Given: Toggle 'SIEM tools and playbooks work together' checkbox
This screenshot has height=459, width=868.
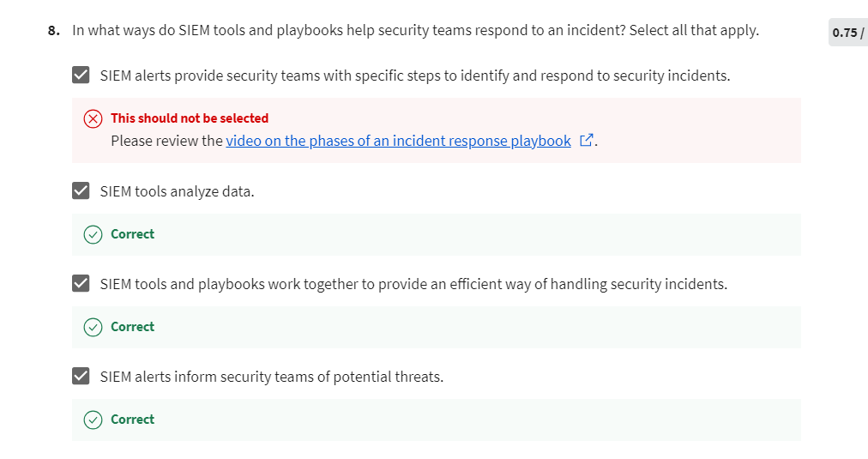Looking at the screenshot, I should click(81, 283).
